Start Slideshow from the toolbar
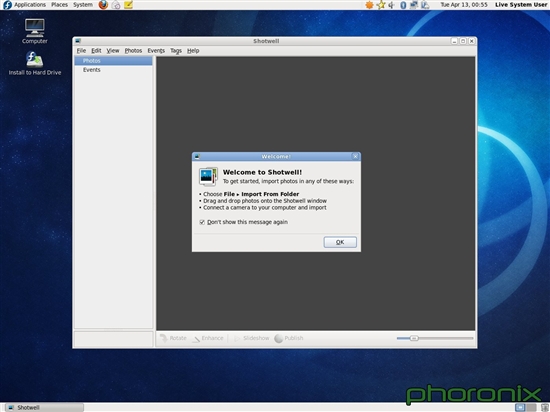 (x=251, y=338)
